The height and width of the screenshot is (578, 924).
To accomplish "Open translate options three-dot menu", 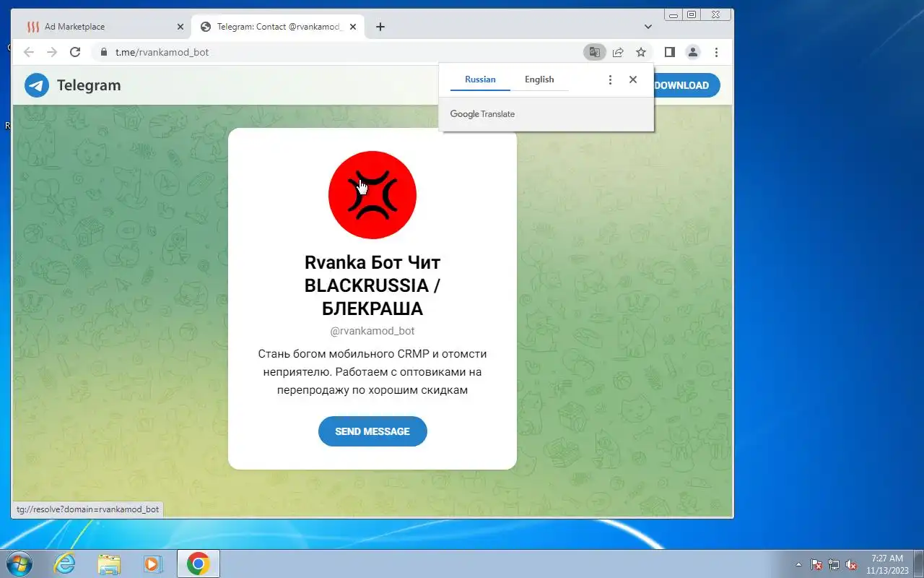I will click(610, 79).
